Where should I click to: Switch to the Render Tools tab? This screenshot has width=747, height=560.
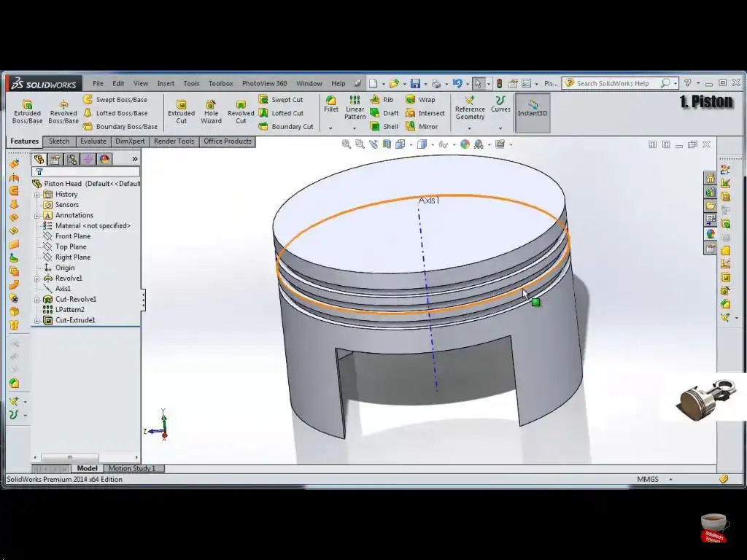(x=174, y=141)
